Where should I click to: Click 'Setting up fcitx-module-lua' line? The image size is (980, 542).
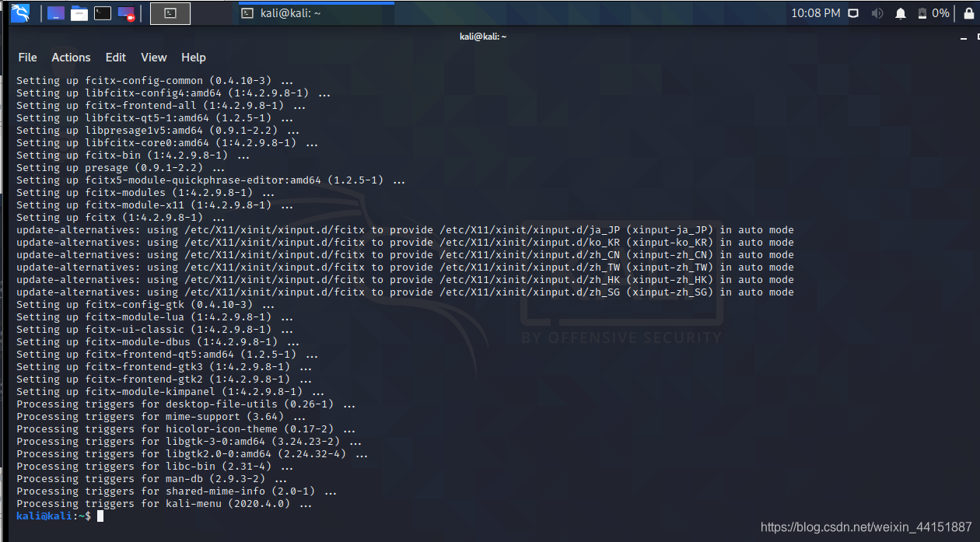155,317
